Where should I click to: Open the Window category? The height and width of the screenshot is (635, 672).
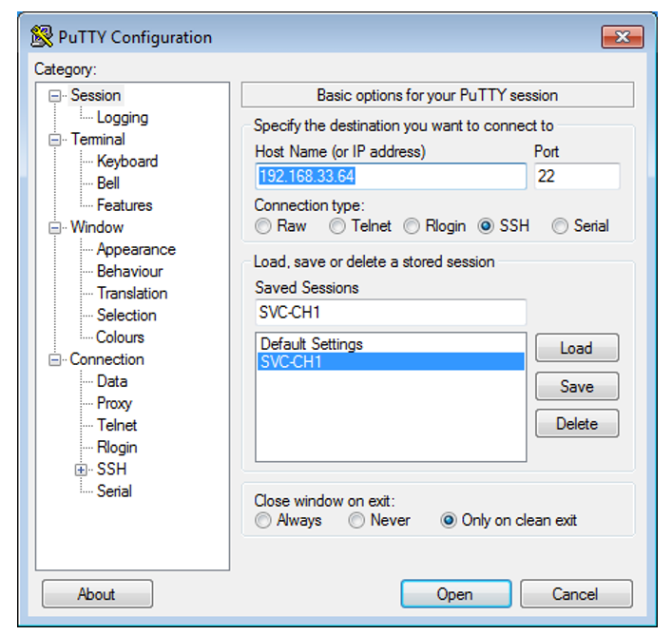[x=97, y=227]
